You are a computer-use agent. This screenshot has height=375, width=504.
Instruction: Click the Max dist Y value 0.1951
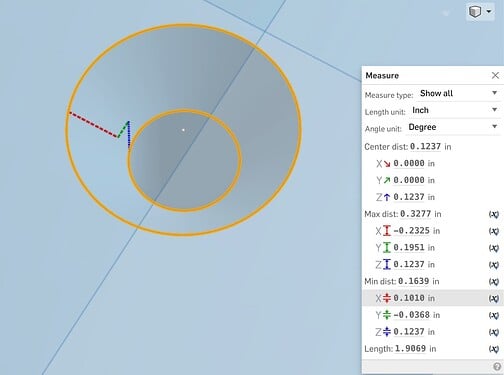(x=409, y=248)
